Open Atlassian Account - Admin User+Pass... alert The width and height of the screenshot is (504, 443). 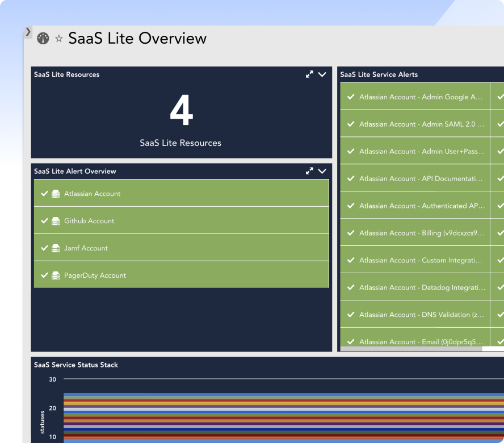[415, 151]
